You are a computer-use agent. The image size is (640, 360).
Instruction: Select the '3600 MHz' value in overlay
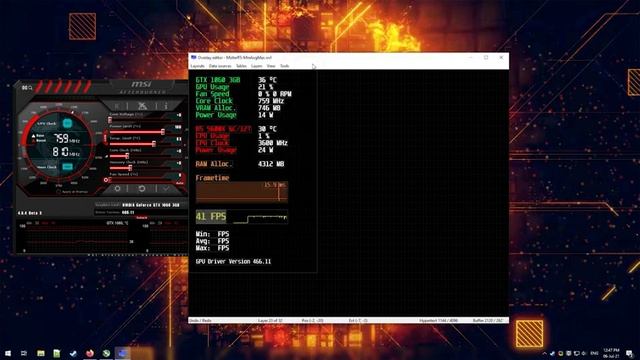tap(273, 143)
